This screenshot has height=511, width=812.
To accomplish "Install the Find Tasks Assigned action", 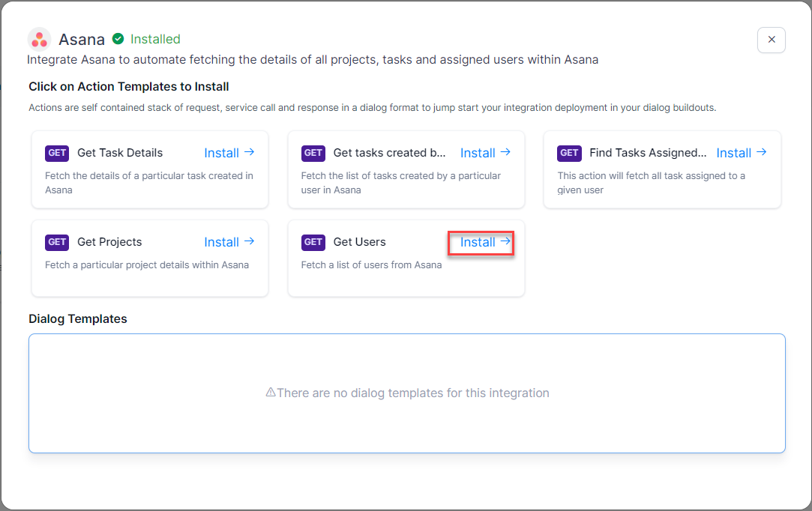I will pos(741,153).
